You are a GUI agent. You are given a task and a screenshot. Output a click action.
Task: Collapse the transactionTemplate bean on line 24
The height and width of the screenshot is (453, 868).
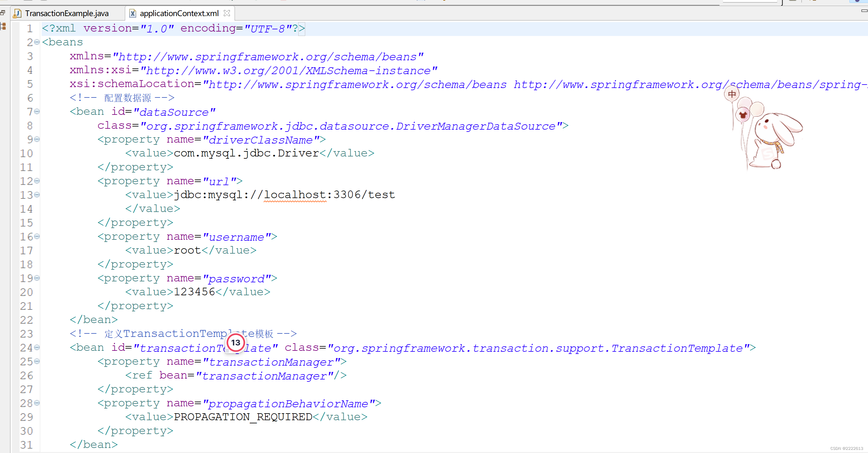(x=37, y=348)
